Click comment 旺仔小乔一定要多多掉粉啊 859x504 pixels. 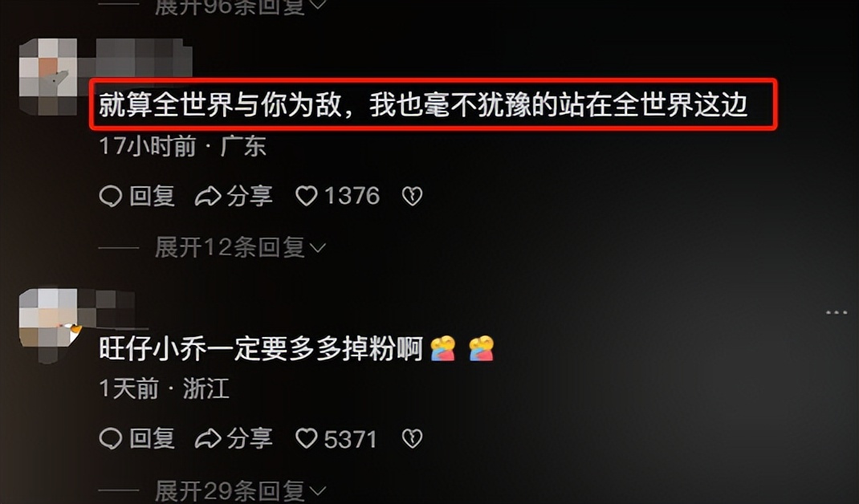261,348
